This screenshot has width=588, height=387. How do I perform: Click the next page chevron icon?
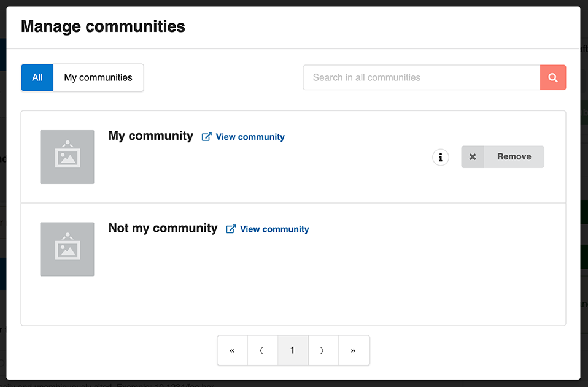(x=323, y=350)
